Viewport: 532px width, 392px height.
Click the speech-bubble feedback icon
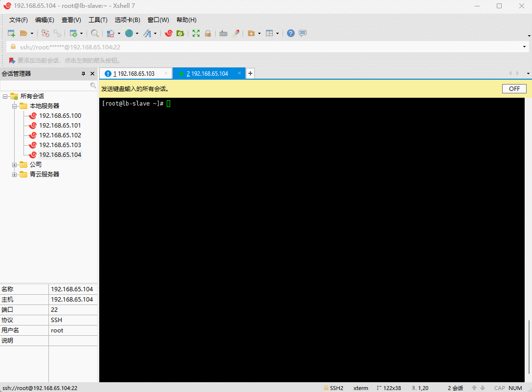tap(303, 33)
